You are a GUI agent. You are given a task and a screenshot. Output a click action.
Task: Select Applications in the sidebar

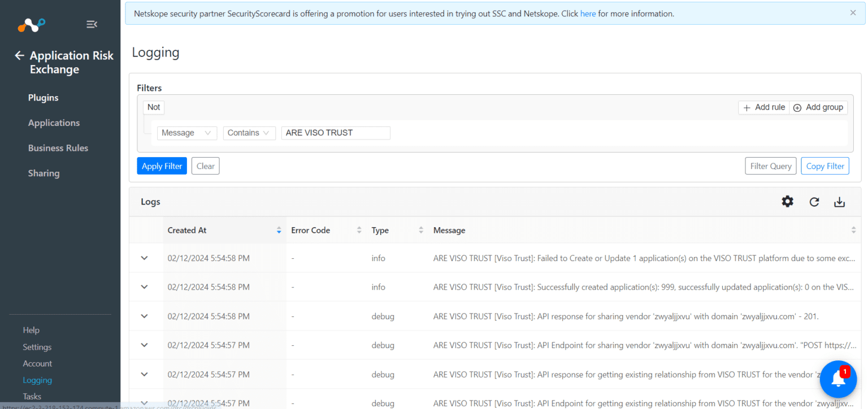click(x=54, y=123)
